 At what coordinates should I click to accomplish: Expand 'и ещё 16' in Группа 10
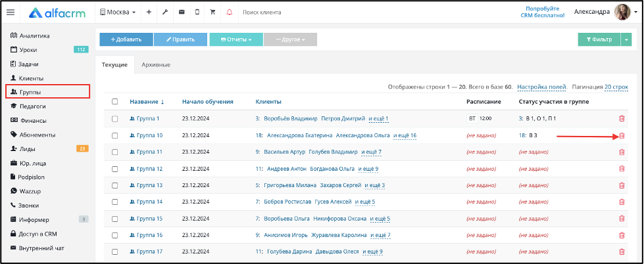pos(405,135)
